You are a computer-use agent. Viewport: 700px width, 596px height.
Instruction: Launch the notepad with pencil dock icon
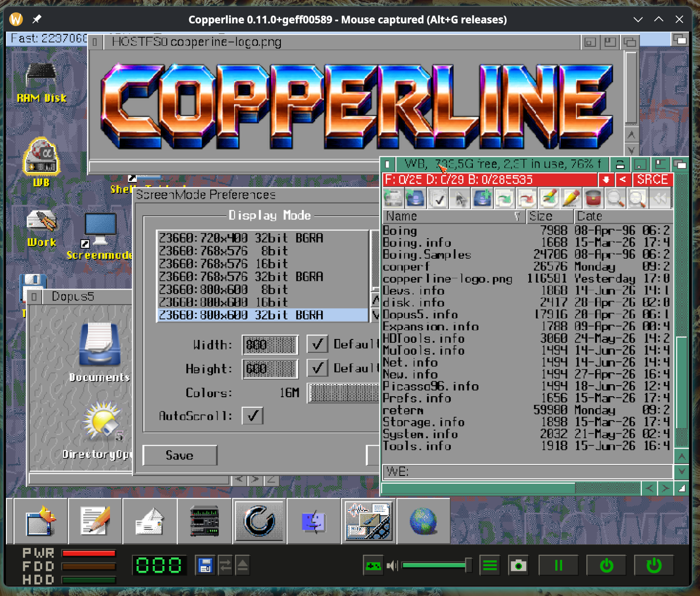(x=95, y=521)
